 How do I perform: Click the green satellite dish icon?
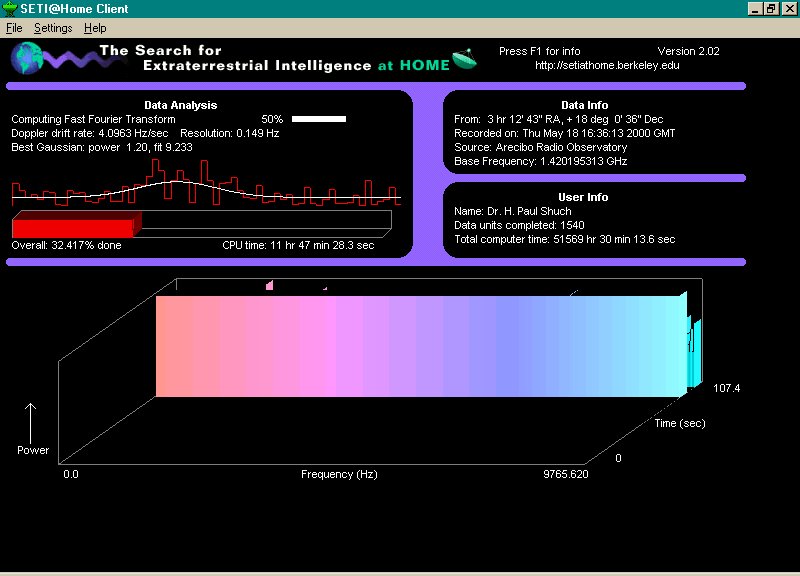(464, 59)
